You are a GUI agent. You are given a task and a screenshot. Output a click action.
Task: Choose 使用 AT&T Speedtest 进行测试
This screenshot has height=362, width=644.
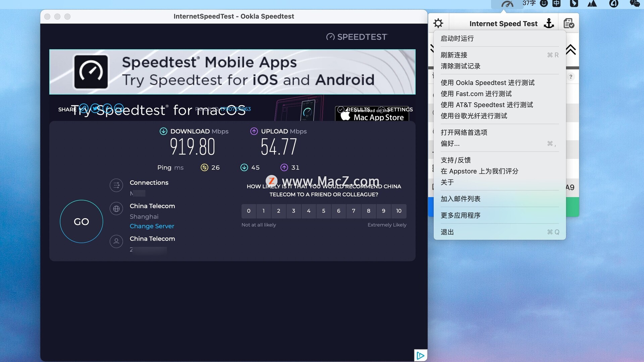point(499,105)
